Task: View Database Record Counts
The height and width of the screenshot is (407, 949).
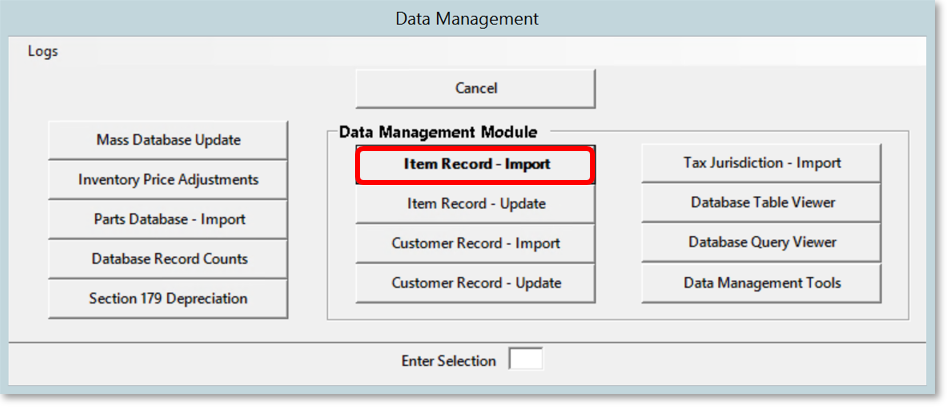Action: pyautogui.click(x=168, y=259)
